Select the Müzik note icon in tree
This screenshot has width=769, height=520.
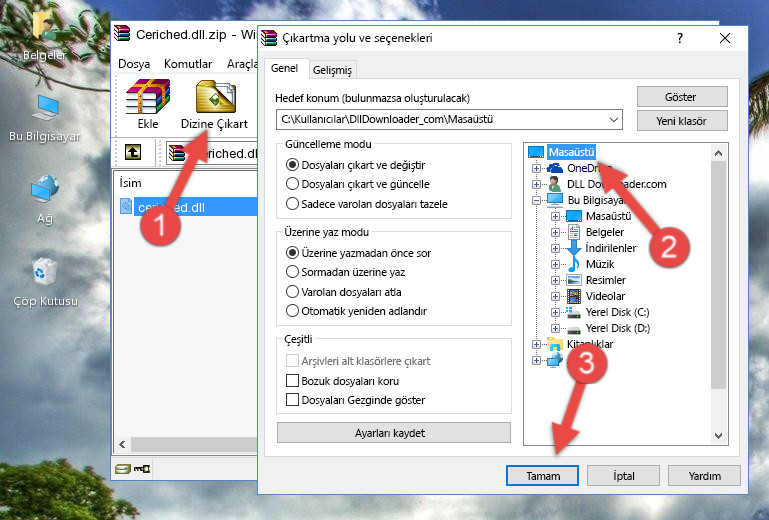point(573,264)
